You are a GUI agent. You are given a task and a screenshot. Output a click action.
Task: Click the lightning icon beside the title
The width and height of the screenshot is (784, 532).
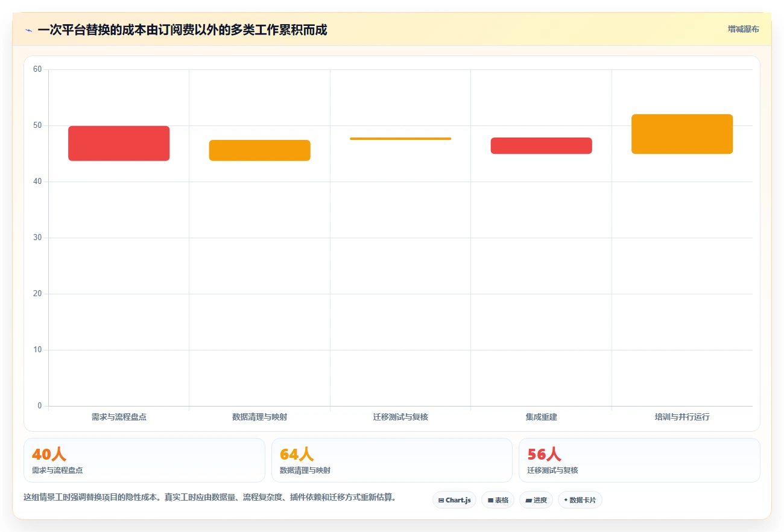click(28, 30)
